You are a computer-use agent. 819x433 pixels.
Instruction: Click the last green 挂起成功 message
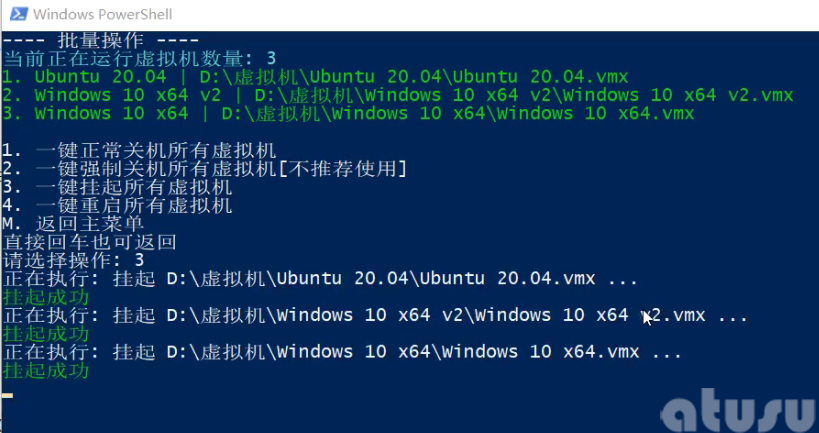47,370
